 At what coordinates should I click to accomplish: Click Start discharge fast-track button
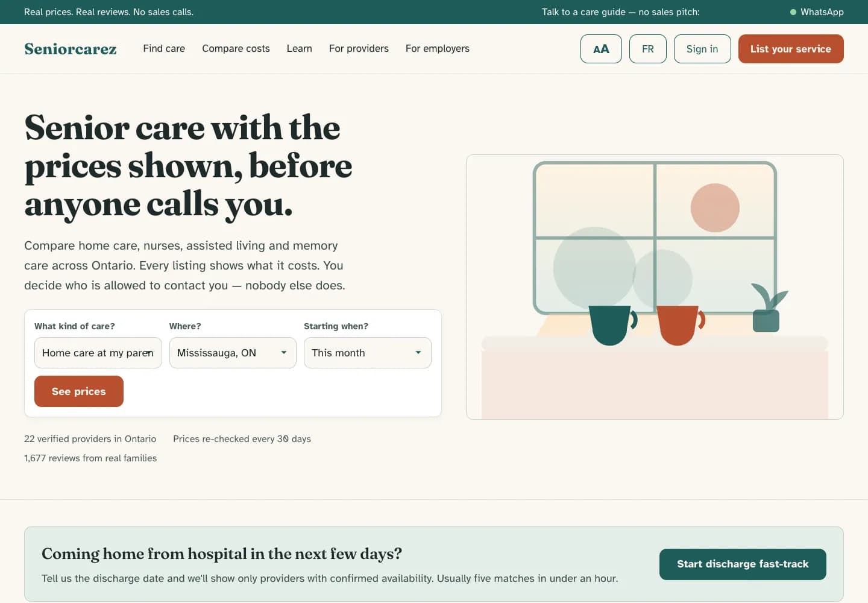coord(743,564)
